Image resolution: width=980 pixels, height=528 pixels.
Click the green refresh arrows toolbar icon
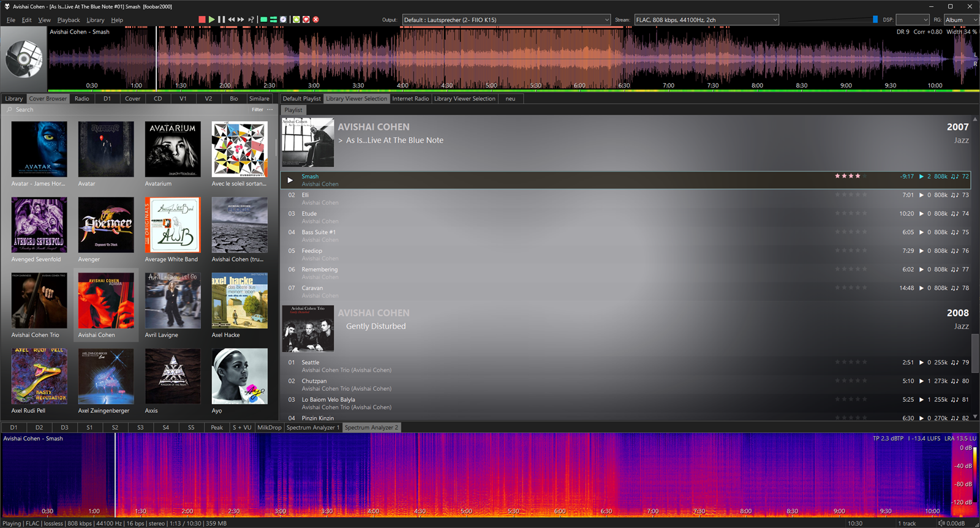(x=296, y=20)
